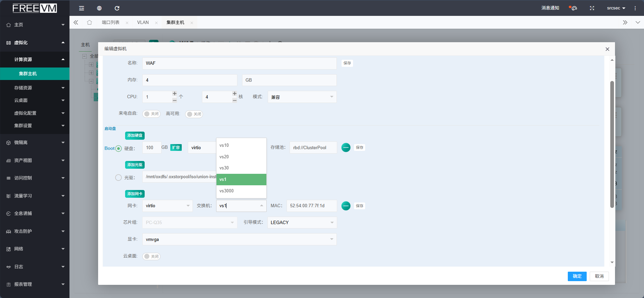Select the 光驱 boot radio button
The height and width of the screenshot is (298, 644).
[x=118, y=178]
